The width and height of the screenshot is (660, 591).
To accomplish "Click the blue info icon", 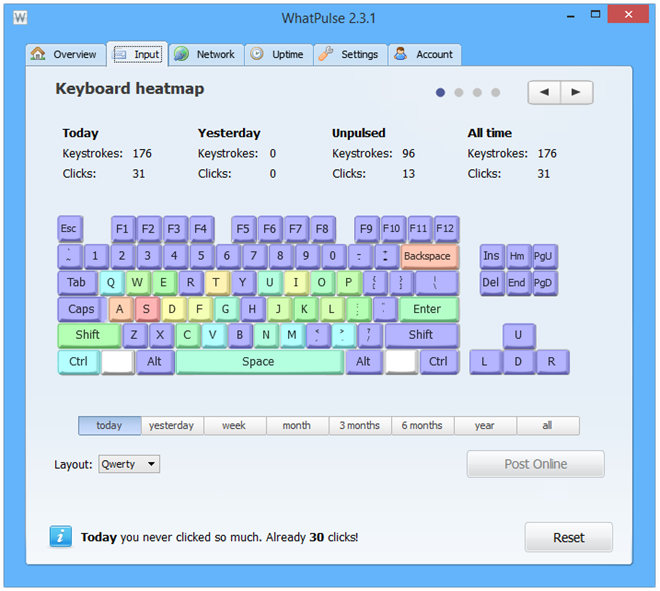I will pos(61,536).
